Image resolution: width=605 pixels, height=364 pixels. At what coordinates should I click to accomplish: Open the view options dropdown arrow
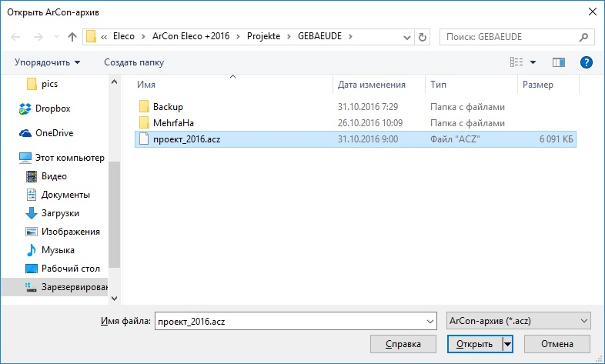[533, 62]
